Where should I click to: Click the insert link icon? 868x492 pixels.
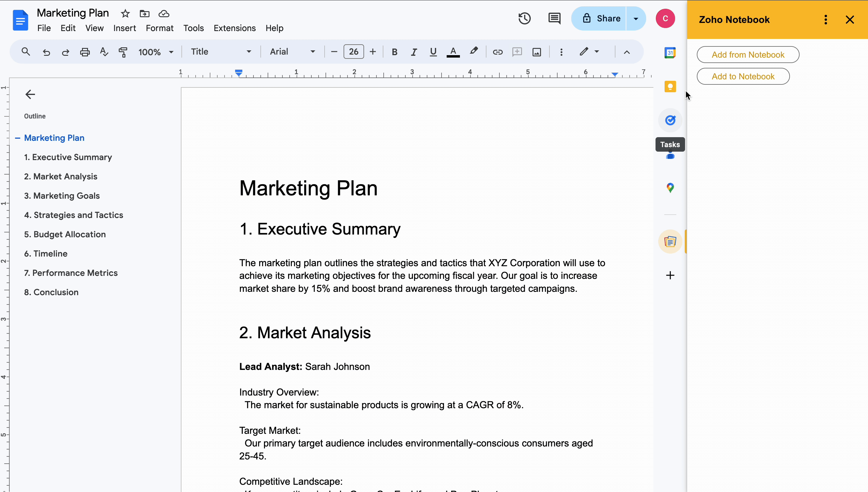point(498,52)
